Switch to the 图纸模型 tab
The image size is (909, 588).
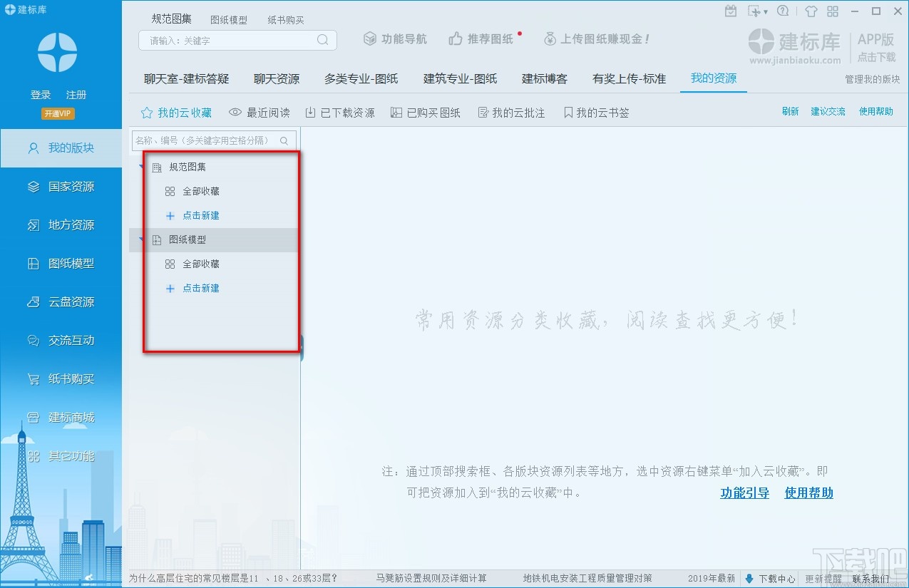(229, 19)
